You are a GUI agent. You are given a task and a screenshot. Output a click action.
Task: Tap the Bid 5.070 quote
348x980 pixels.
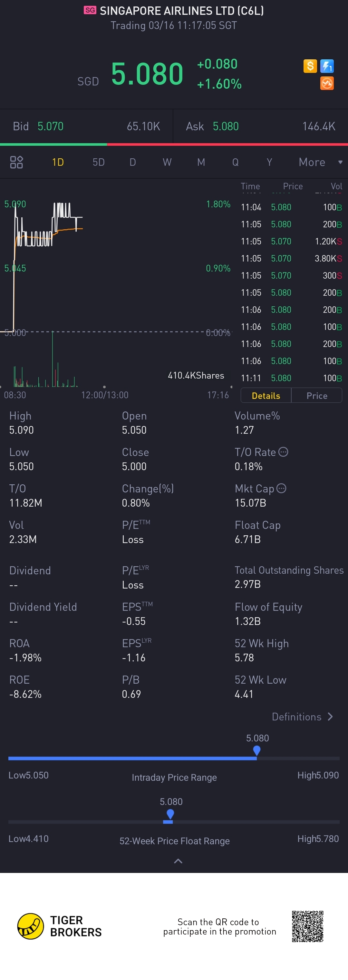pyautogui.click(x=86, y=126)
